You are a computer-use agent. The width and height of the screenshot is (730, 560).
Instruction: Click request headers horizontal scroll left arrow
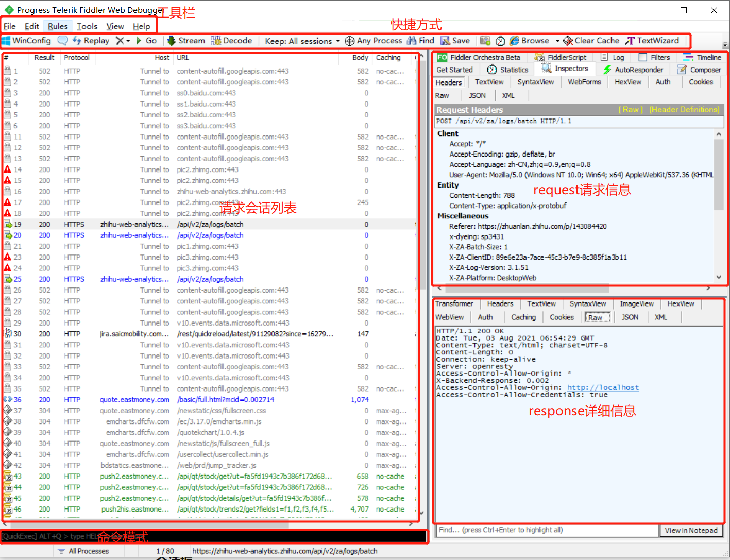(x=439, y=289)
